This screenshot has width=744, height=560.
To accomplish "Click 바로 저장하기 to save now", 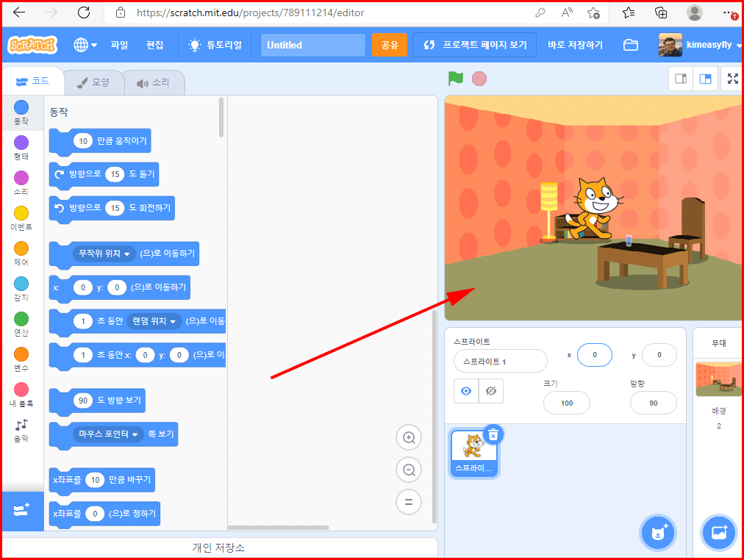I will tap(575, 45).
